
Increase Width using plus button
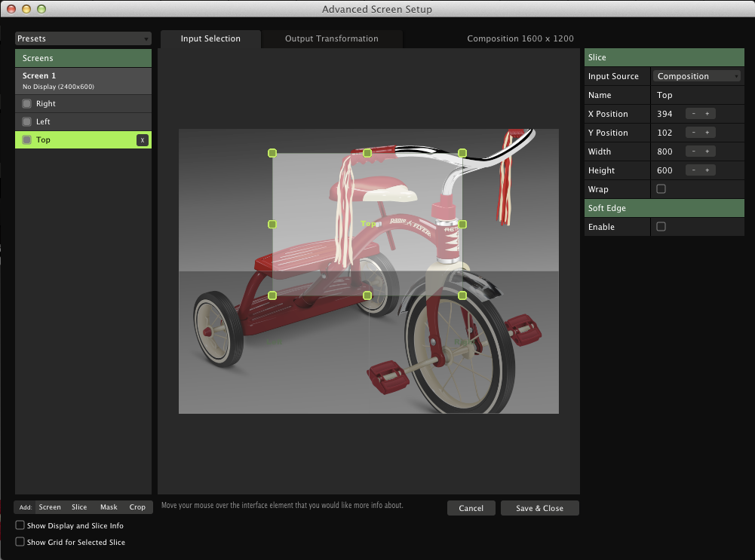pyautogui.click(x=707, y=151)
